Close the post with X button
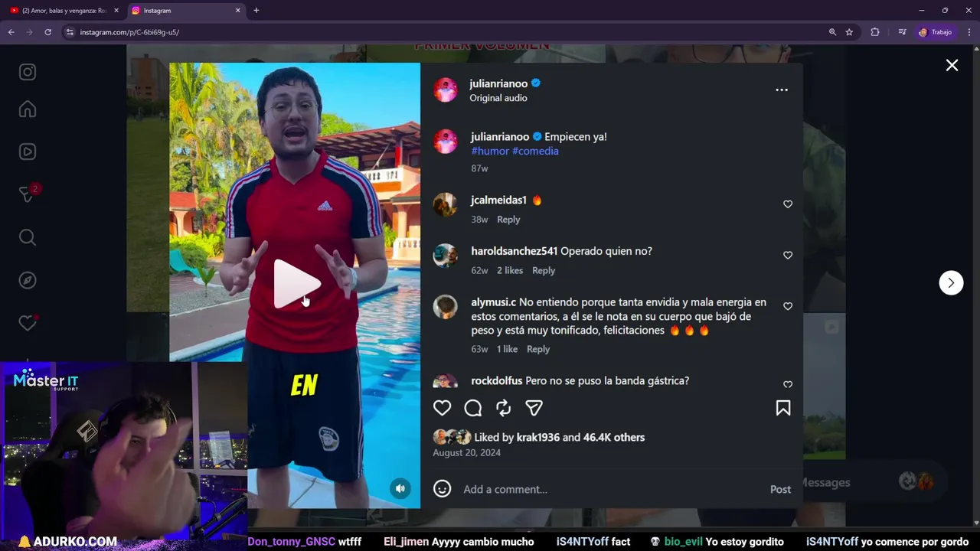The height and width of the screenshot is (551, 980). [952, 66]
